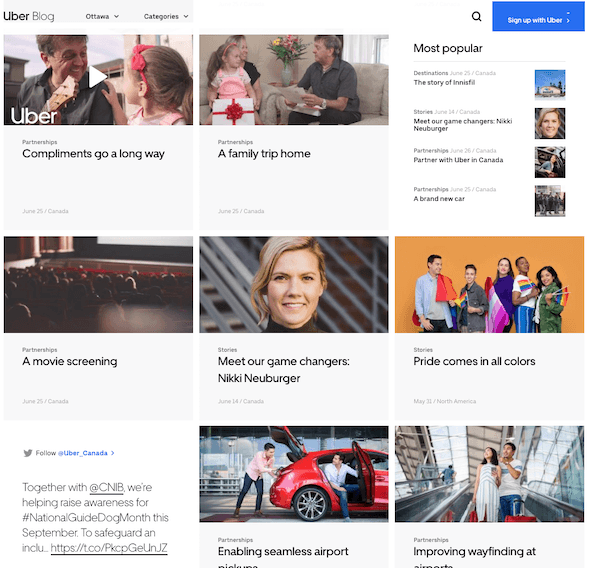Open 'The story of Innisfil' popular post
The image size is (594, 568).
click(x=444, y=83)
